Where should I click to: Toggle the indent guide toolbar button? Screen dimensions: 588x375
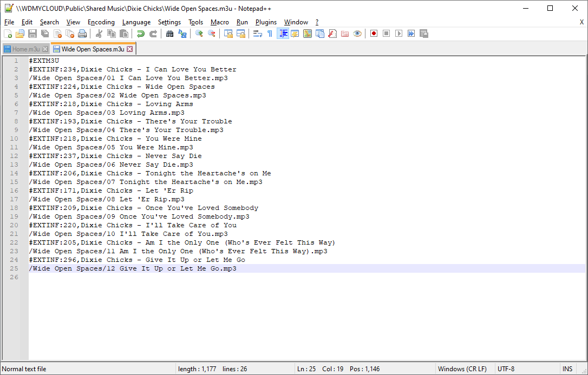[283, 34]
